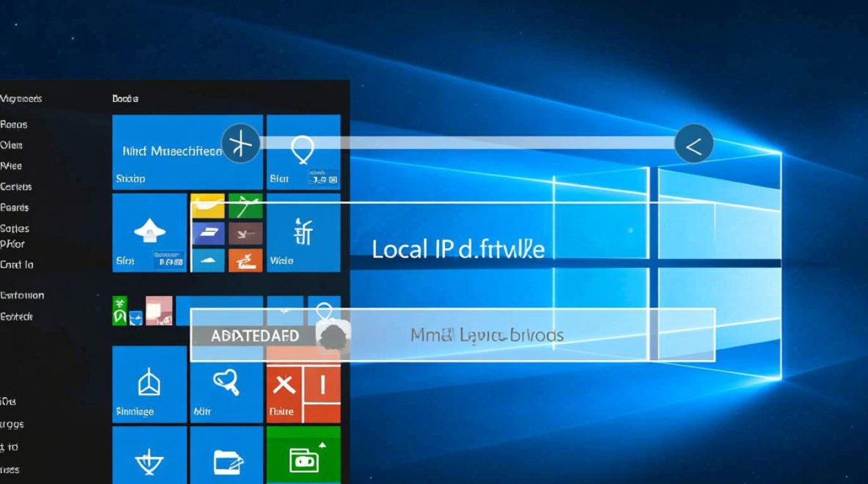Click the ADATEDAFD gray label

coord(246,336)
